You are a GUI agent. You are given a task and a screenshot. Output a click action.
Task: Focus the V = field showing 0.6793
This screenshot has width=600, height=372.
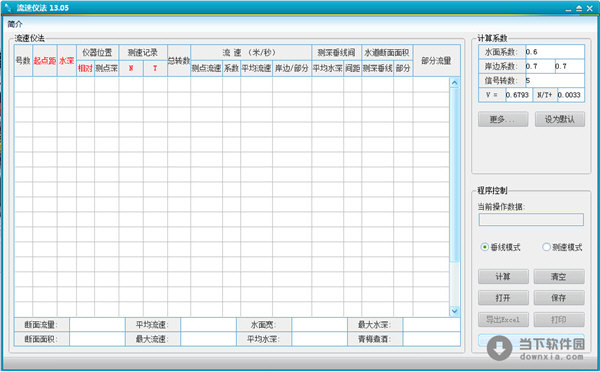click(x=518, y=95)
